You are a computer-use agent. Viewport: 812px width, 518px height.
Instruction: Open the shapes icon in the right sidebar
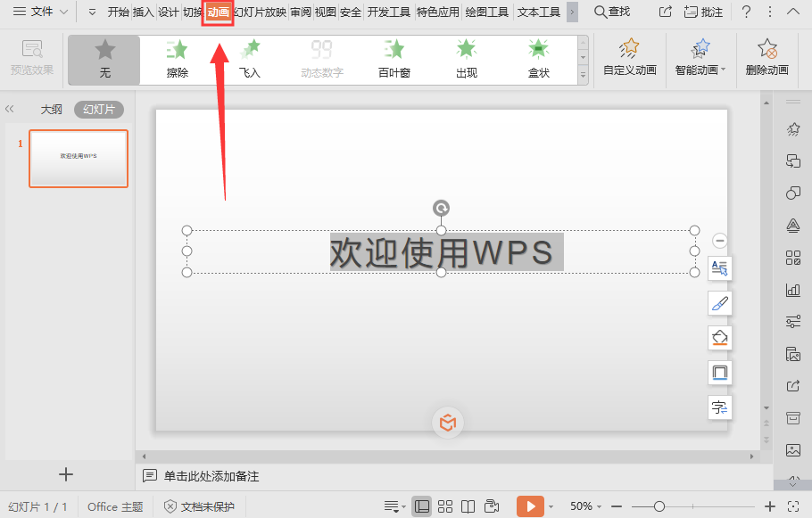point(793,193)
